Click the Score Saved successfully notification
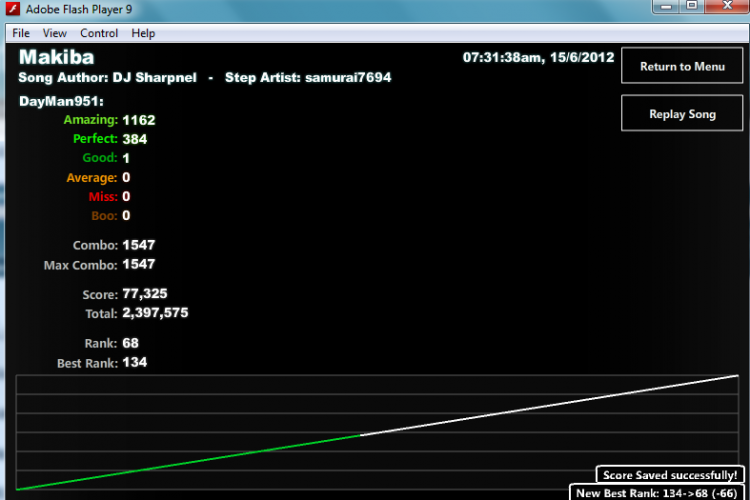Screen dimensions: 750x500 [670, 475]
